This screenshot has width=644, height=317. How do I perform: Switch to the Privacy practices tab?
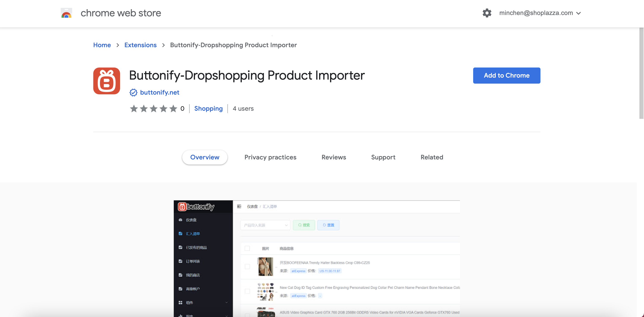[270, 157]
